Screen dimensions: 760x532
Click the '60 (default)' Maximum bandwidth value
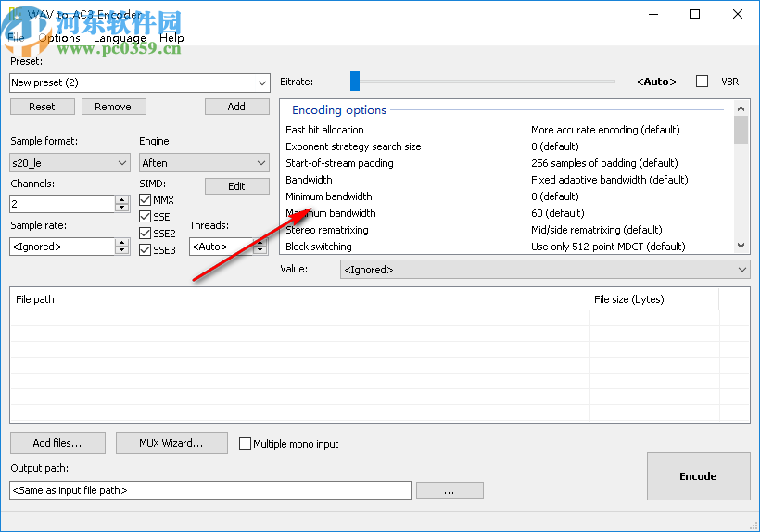tap(557, 213)
